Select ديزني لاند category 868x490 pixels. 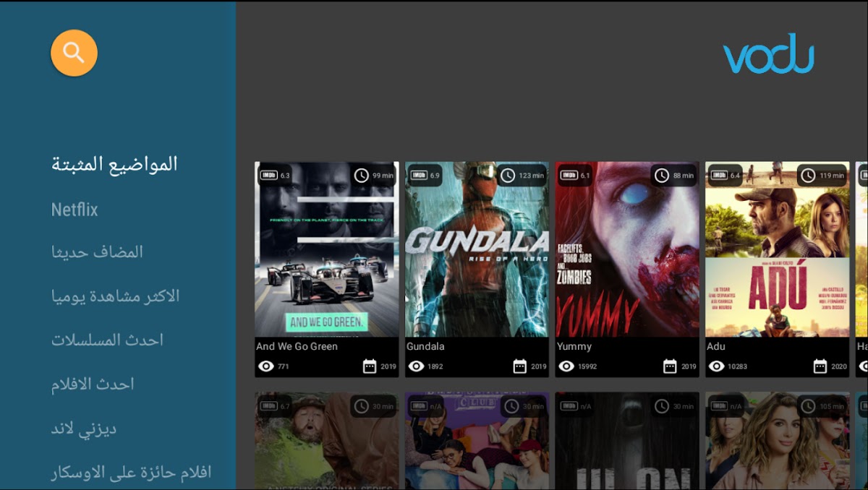[x=84, y=429]
